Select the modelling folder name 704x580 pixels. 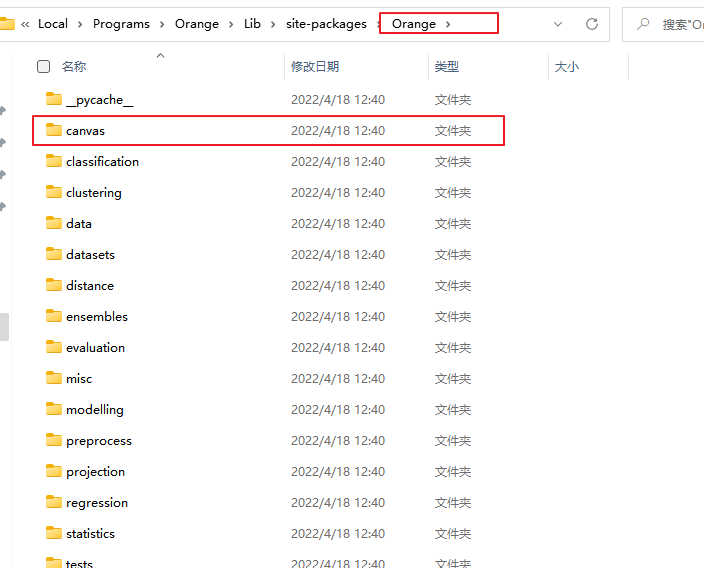click(94, 409)
